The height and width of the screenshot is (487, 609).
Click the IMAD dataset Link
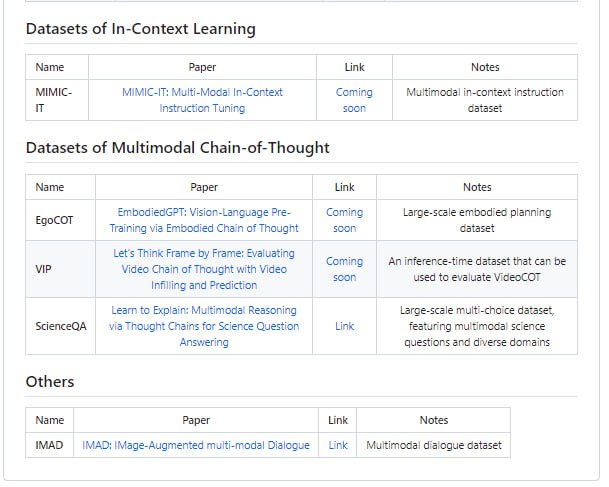[338, 445]
